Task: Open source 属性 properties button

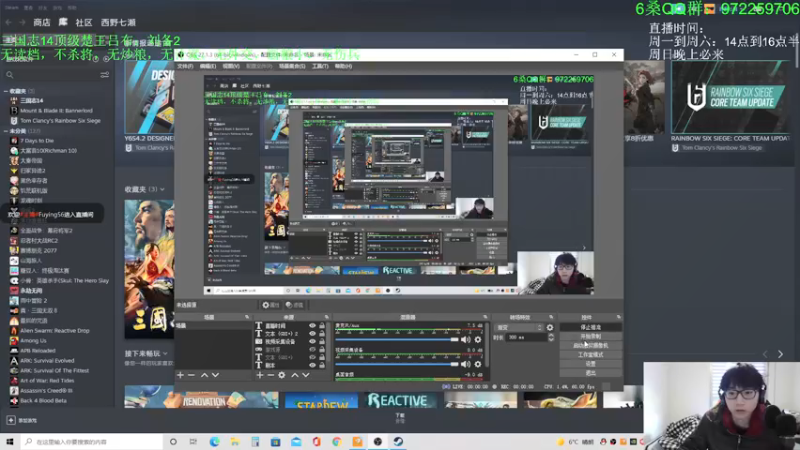Action: point(271,305)
